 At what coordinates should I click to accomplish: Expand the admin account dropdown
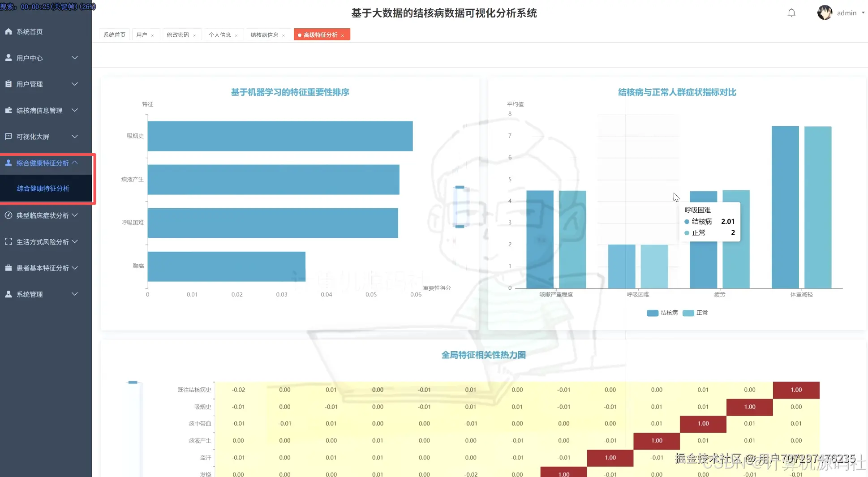(847, 13)
